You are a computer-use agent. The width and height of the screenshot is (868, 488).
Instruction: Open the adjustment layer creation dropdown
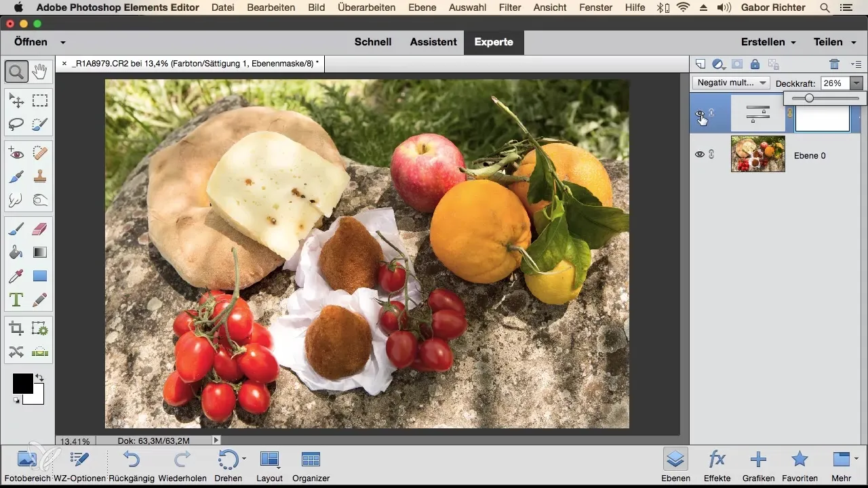click(719, 64)
